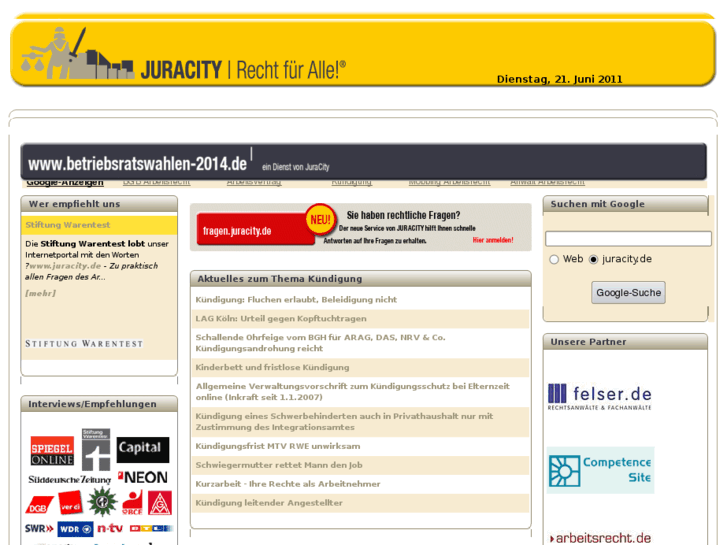Viewport: 727px width, 545px height.
Task: Click the felser.de partner logo
Action: pyautogui.click(x=599, y=397)
